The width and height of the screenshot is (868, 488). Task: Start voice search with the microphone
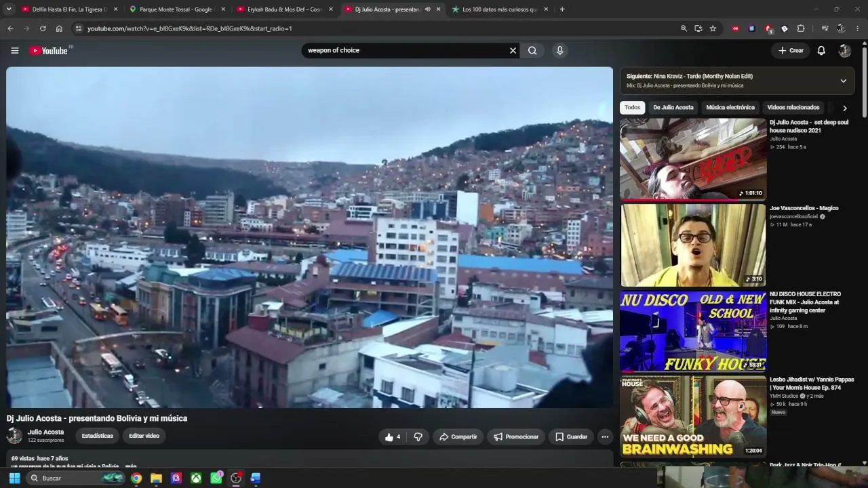(559, 50)
